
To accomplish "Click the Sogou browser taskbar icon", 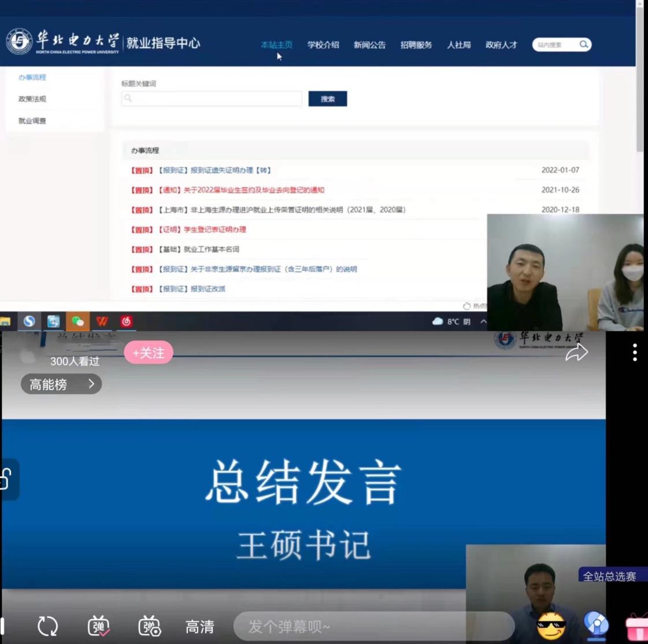I will (x=29, y=321).
